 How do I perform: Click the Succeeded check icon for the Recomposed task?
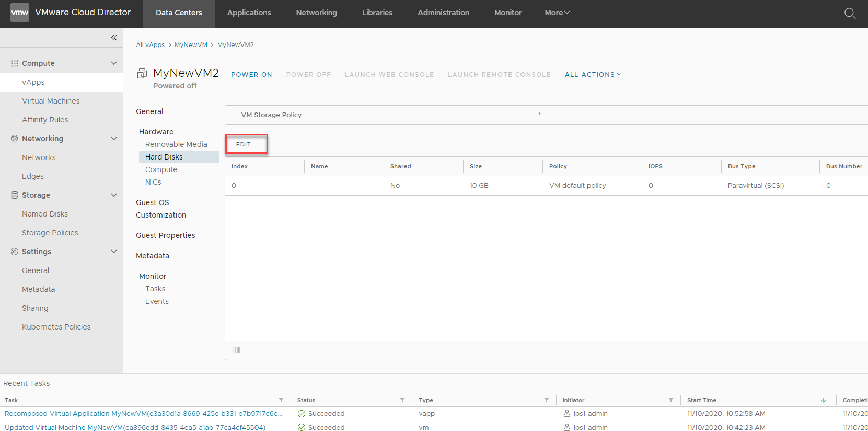pyautogui.click(x=302, y=414)
